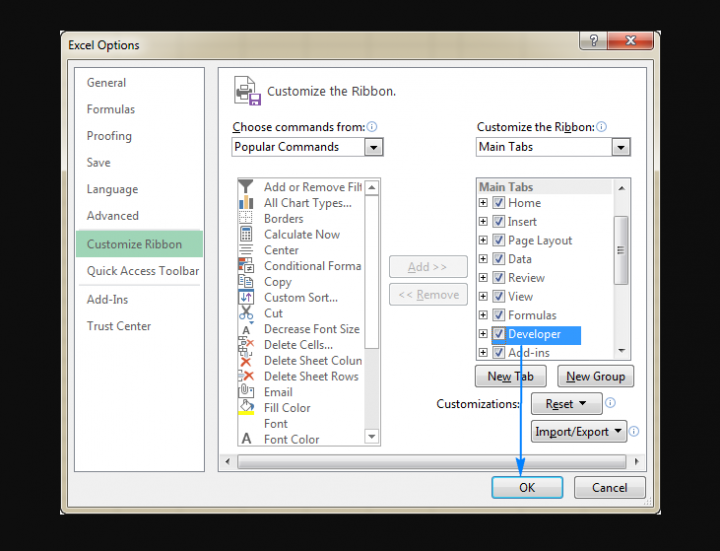Click info icon next to Reset button
Viewport: 720px width, 551px height.
click(x=610, y=403)
